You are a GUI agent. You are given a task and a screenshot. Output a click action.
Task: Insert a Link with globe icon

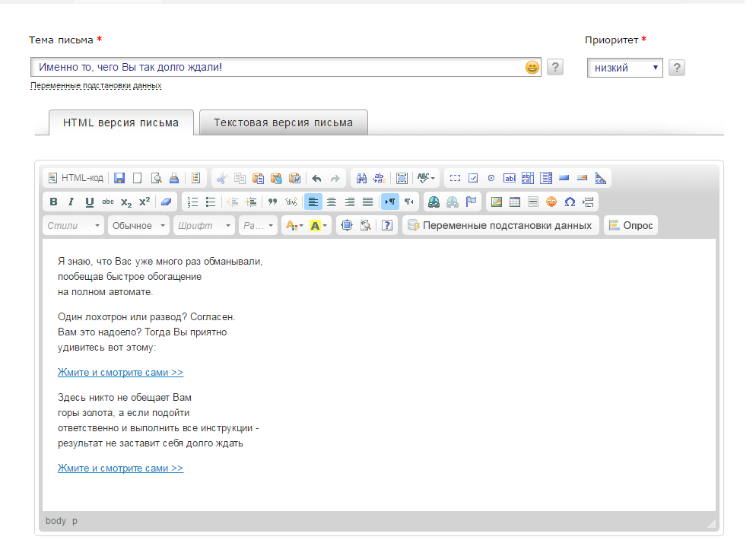coord(434,202)
